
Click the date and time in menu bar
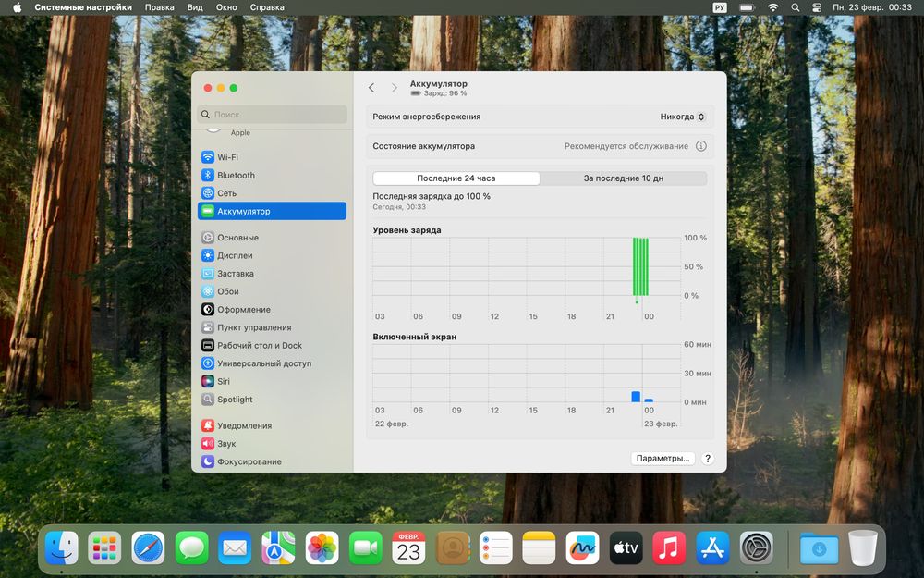point(871,7)
